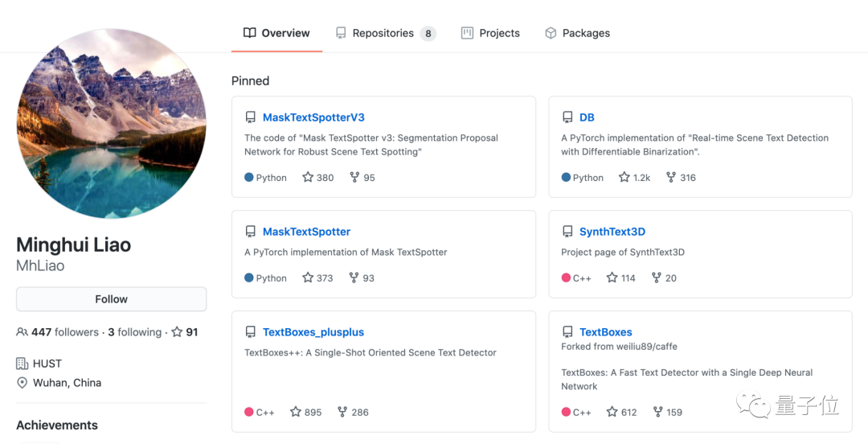Open the Packages tab

click(577, 33)
